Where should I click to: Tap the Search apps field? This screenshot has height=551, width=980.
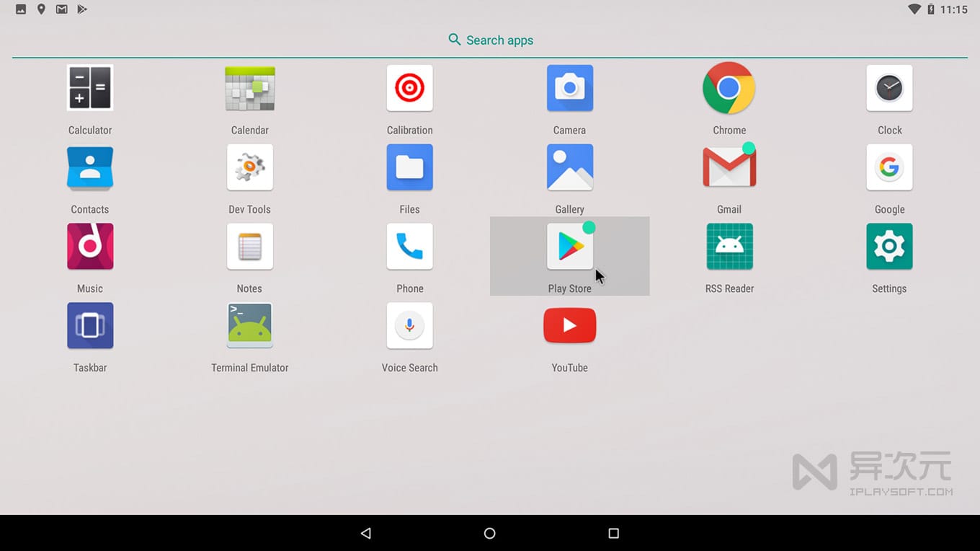click(491, 40)
